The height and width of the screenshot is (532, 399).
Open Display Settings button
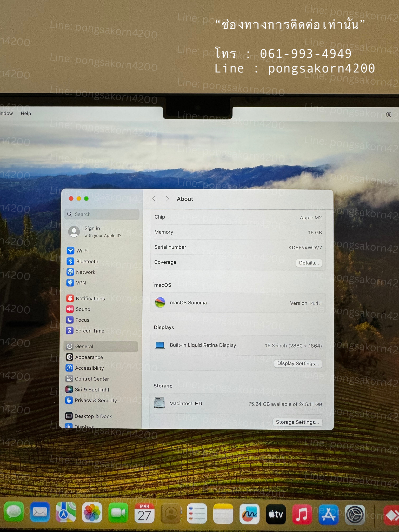[x=298, y=363]
